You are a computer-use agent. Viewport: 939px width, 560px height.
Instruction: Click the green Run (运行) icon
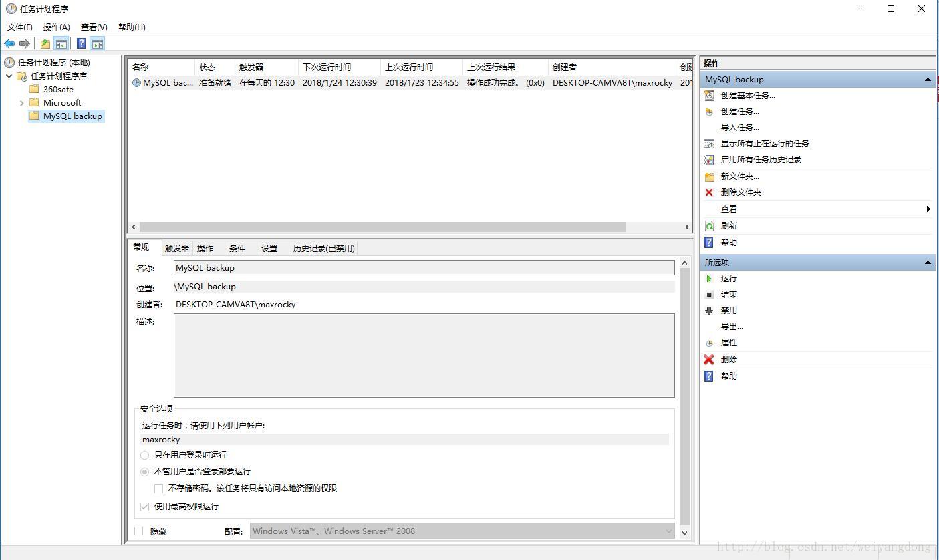pos(709,279)
